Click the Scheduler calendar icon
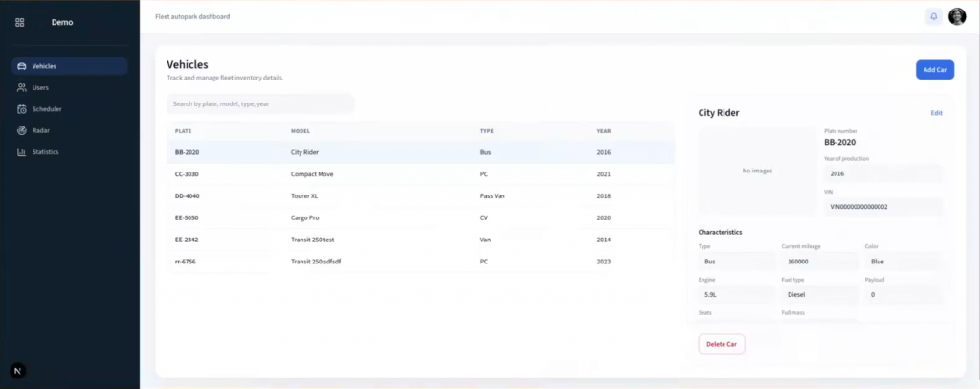Viewport: 980px width, 389px height. tap(22, 109)
